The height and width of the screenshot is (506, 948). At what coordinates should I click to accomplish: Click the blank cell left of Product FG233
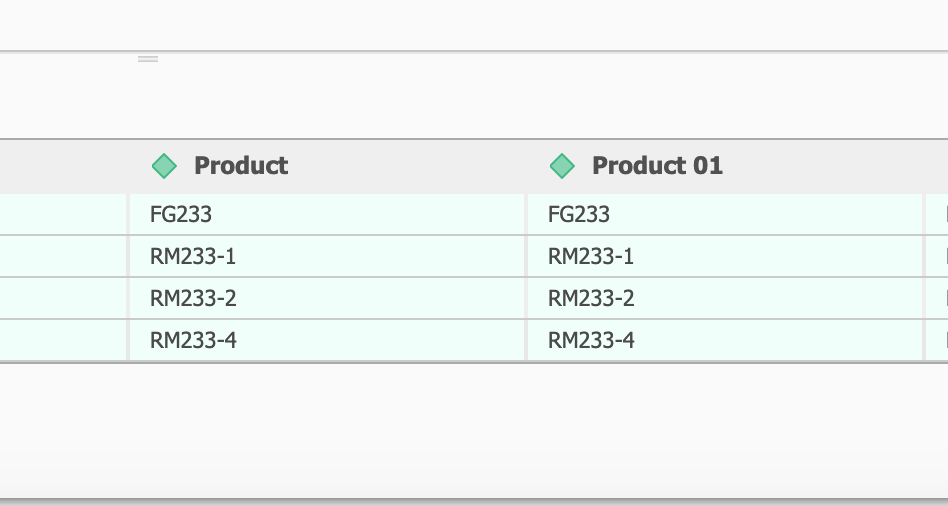[62, 215]
